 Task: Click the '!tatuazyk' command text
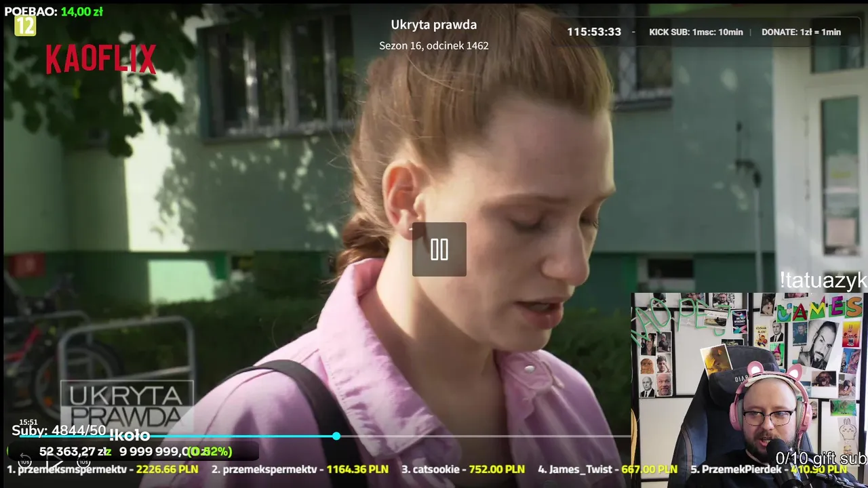pyautogui.click(x=823, y=281)
